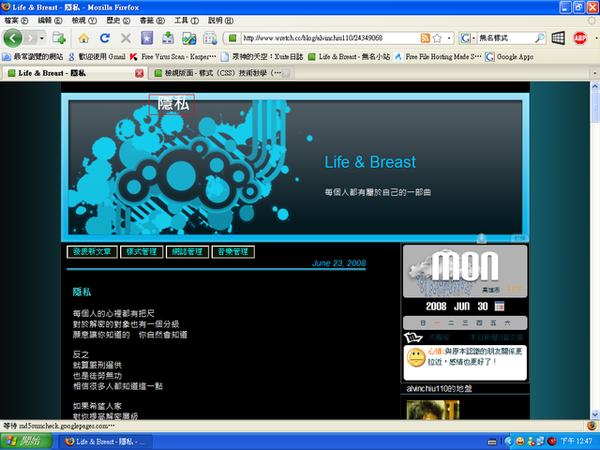The width and height of the screenshot is (600, 450).
Task: Click the 網誌管理 button
Action: pyautogui.click(x=187, y=252)
